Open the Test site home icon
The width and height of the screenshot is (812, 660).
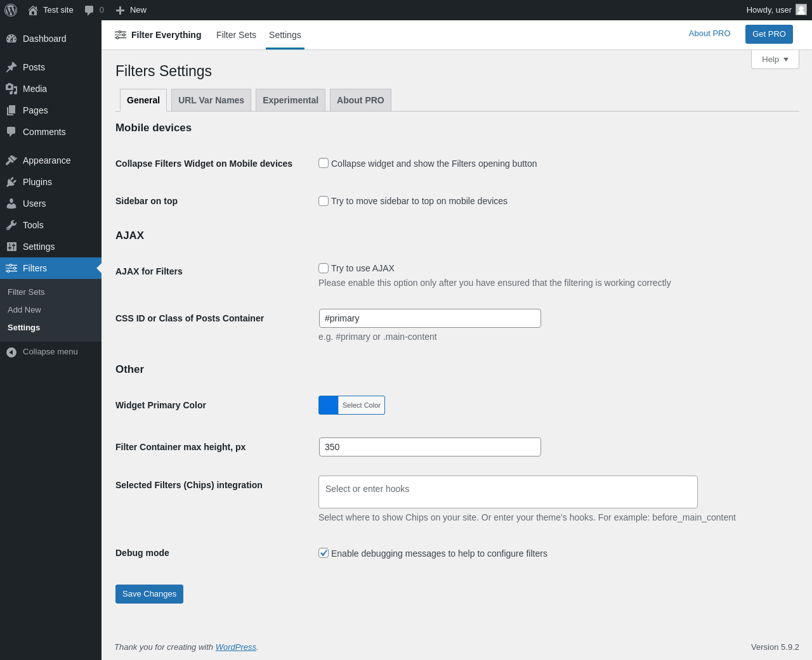[33, 10]
